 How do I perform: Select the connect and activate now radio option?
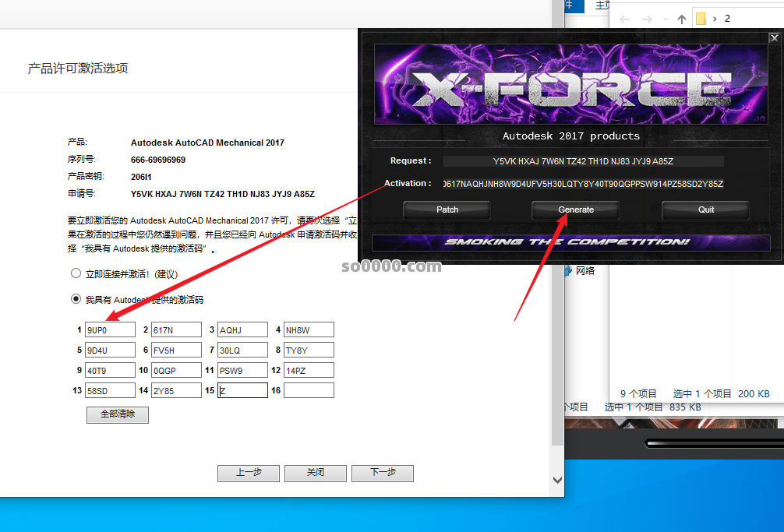[76, 273]
